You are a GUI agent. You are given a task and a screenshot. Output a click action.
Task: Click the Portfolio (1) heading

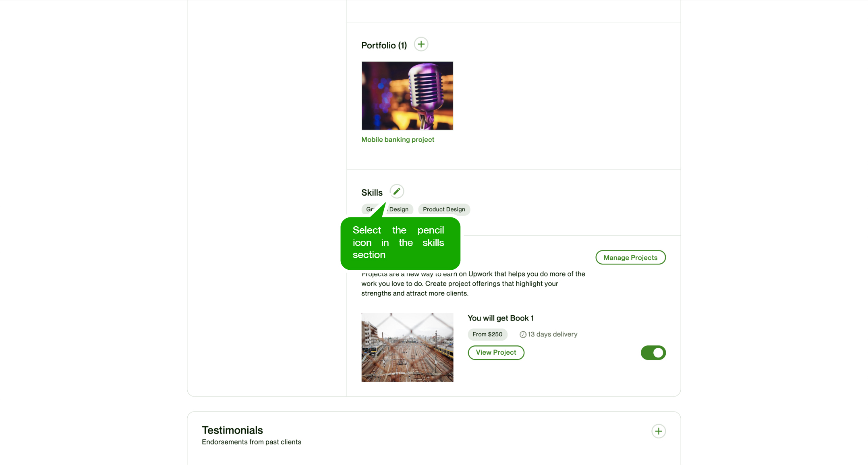(384, 45)
